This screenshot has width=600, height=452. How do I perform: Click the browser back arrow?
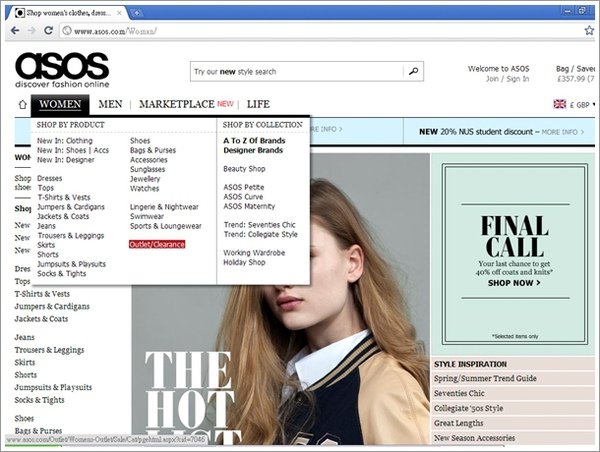click(15, 31)
